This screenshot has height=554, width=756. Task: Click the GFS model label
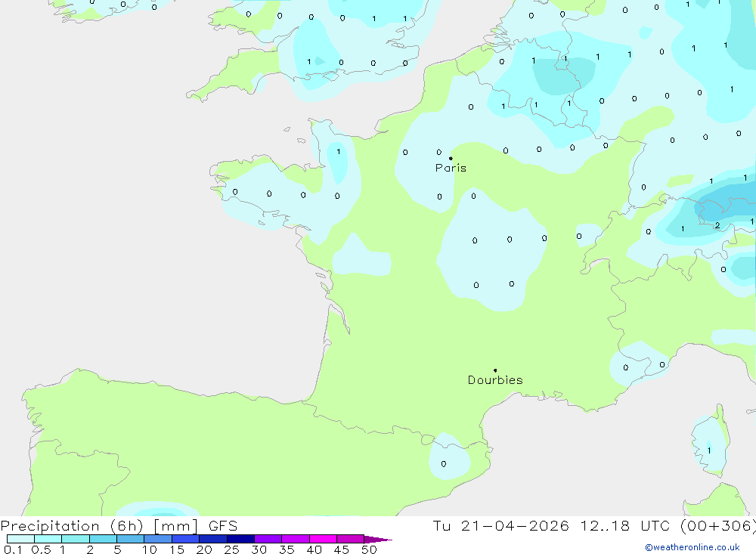pyautogui.click(x=223, y=526)
